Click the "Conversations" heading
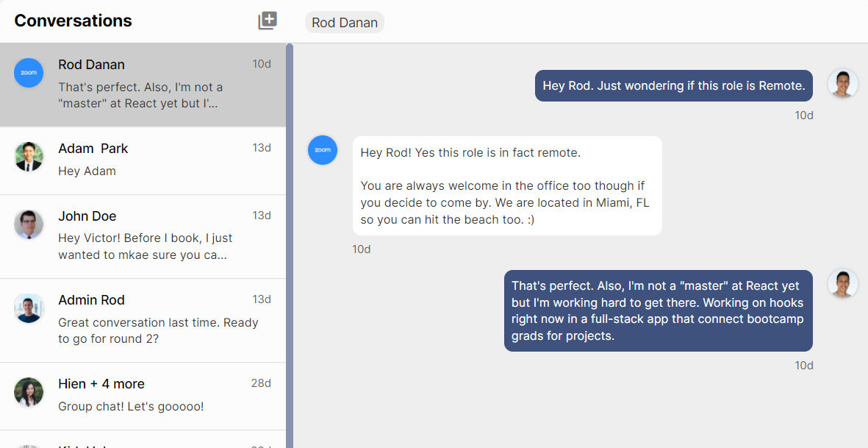The image size is (868, 448). [73, 21]
